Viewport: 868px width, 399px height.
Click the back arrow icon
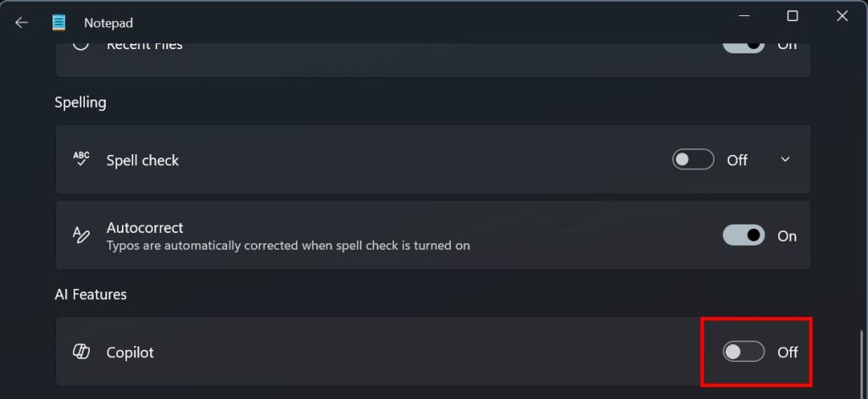point(21,23)
